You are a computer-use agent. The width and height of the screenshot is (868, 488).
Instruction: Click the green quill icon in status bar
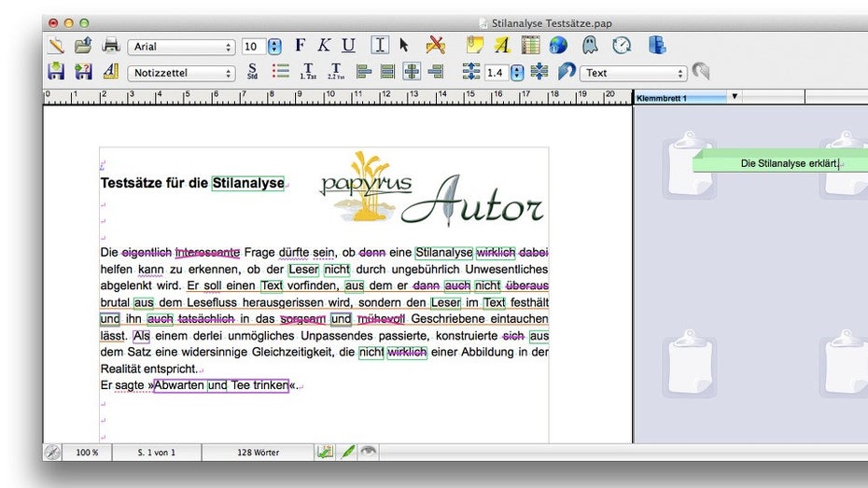(347, 452)
